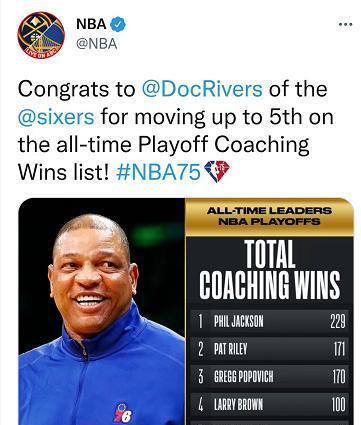
Task: Follow the @sixers mention link
Action: point(56,117)
